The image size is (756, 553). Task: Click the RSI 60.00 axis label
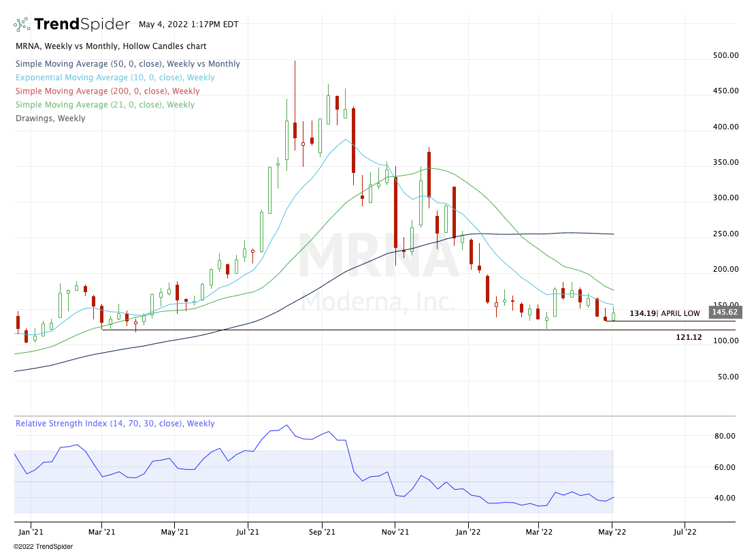coord(725,467)
